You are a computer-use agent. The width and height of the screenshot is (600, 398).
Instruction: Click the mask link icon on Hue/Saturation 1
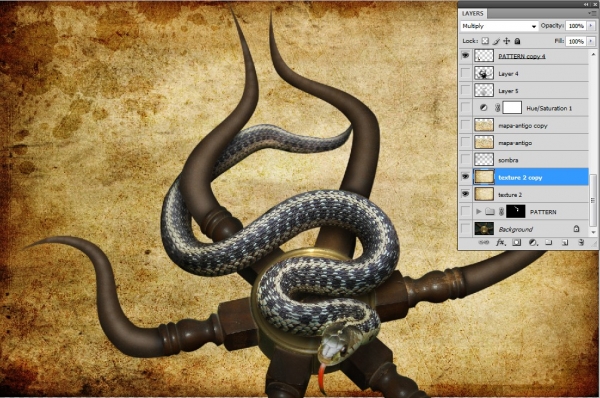pos(497,108)
